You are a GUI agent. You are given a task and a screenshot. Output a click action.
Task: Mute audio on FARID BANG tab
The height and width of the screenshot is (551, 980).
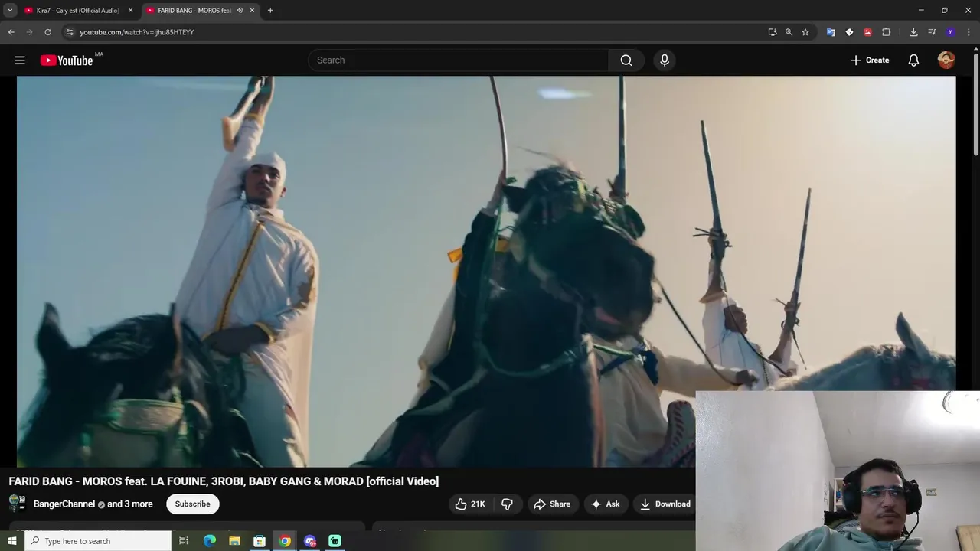240,11
